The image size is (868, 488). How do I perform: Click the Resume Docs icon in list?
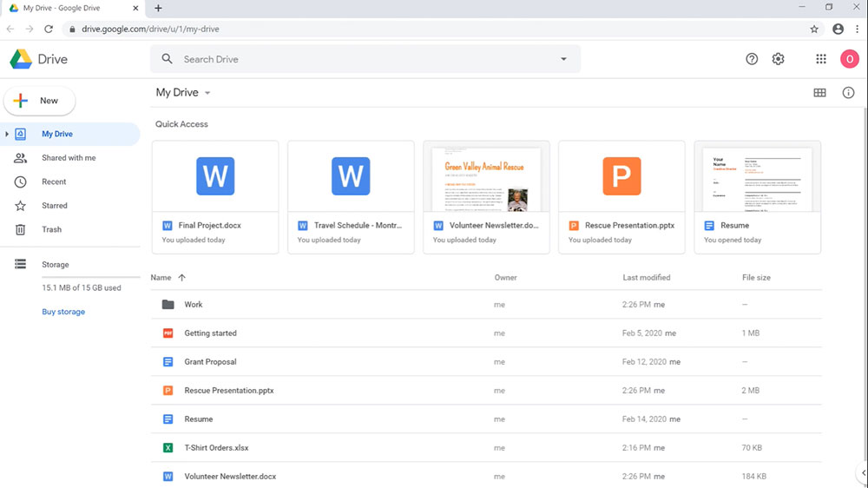[x=168, y=419]
